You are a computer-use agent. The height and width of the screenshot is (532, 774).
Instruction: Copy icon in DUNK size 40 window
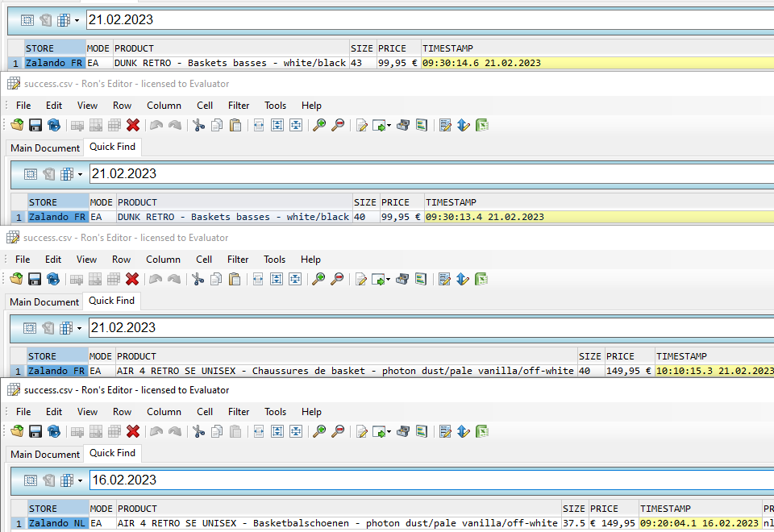[x=217, y=126]
